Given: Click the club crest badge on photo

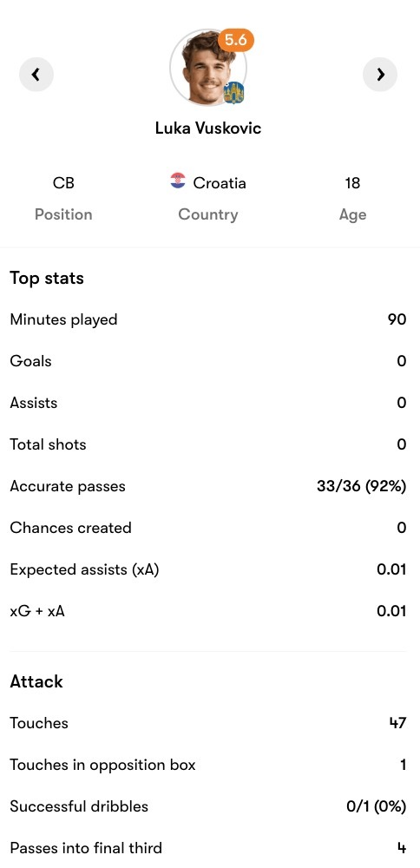Looking at the screenshot, I should pos(234,93).
